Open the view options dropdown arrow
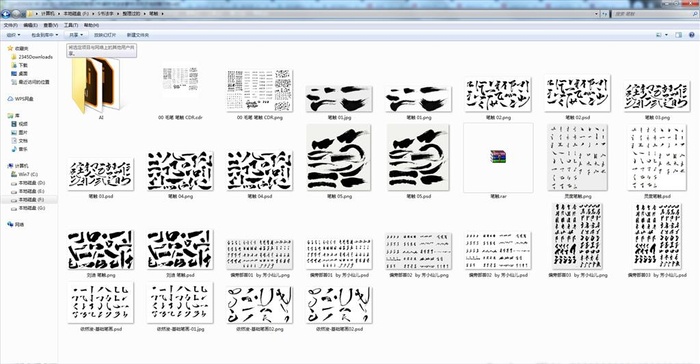The width and height of the screenshot is (700, 364). click(x=667, y=35)
